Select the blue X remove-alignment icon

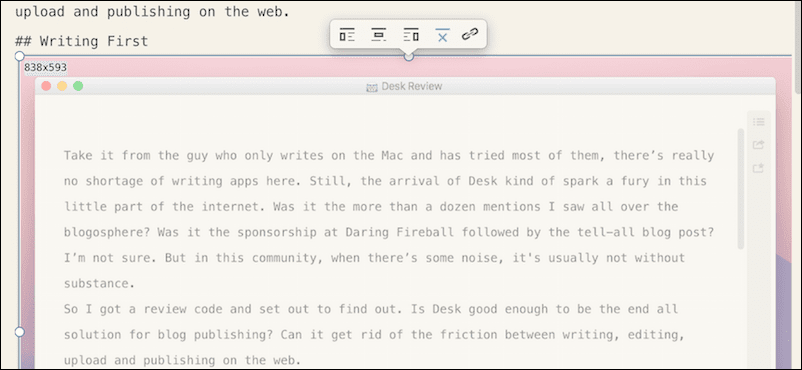tap(442, 35)
